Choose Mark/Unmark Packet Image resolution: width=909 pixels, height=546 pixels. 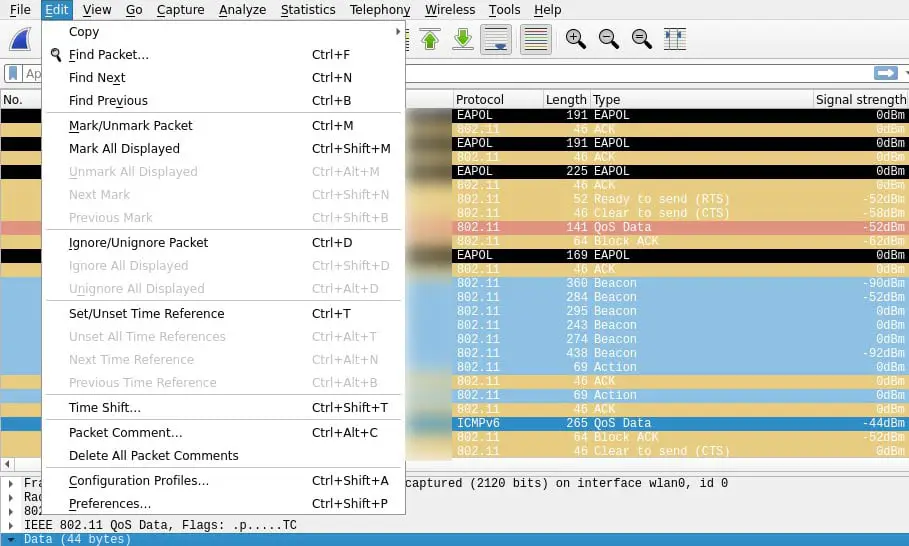click(x=224, y=126)
